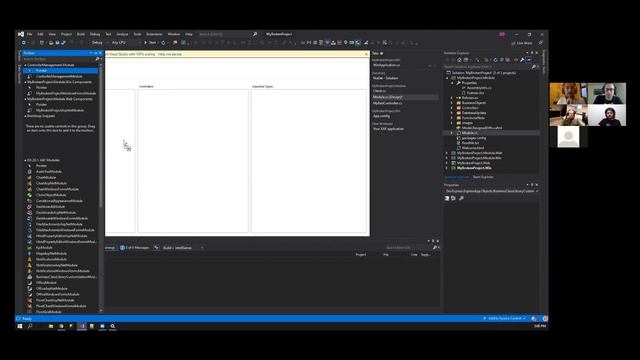Image resolution: width=640 pixels, height=360 pixels.
Task: Click Solution Explorer home icon
Action: point(459,60)
